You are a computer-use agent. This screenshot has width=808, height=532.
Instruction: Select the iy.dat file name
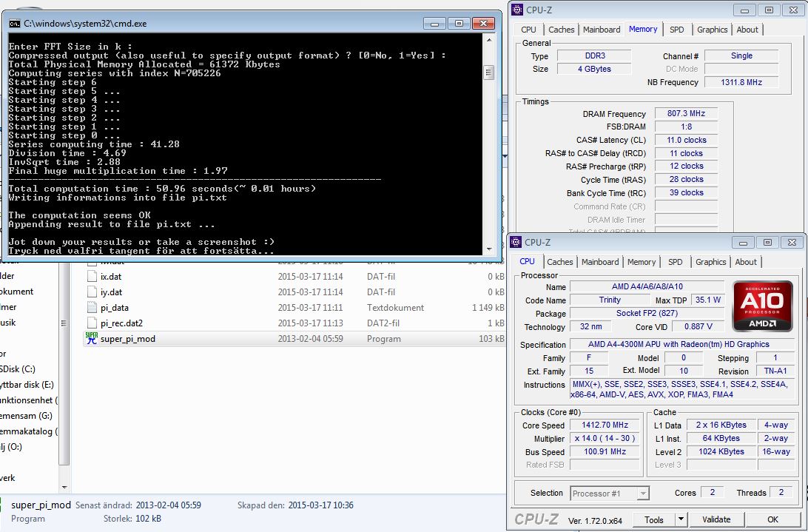[x=111, y=292]
